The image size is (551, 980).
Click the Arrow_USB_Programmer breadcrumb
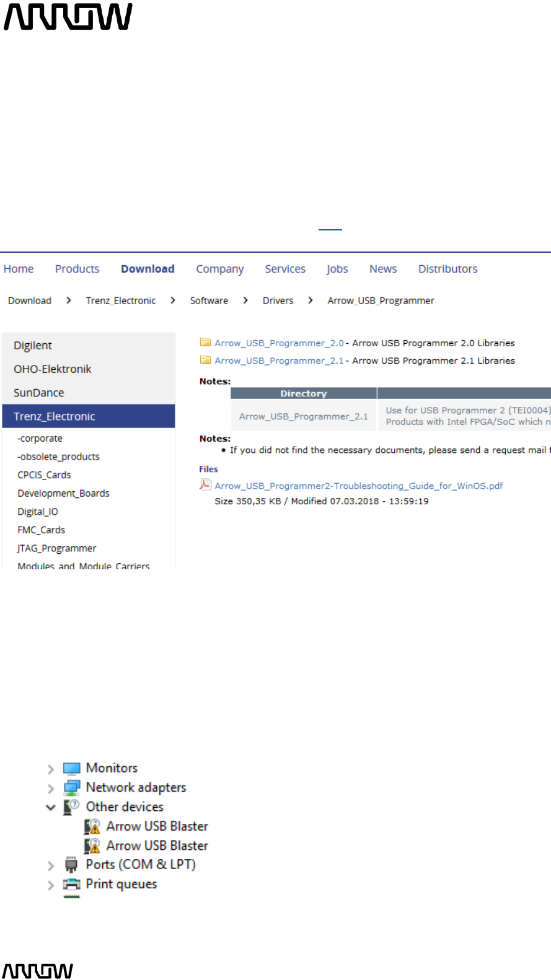point(381,300)
